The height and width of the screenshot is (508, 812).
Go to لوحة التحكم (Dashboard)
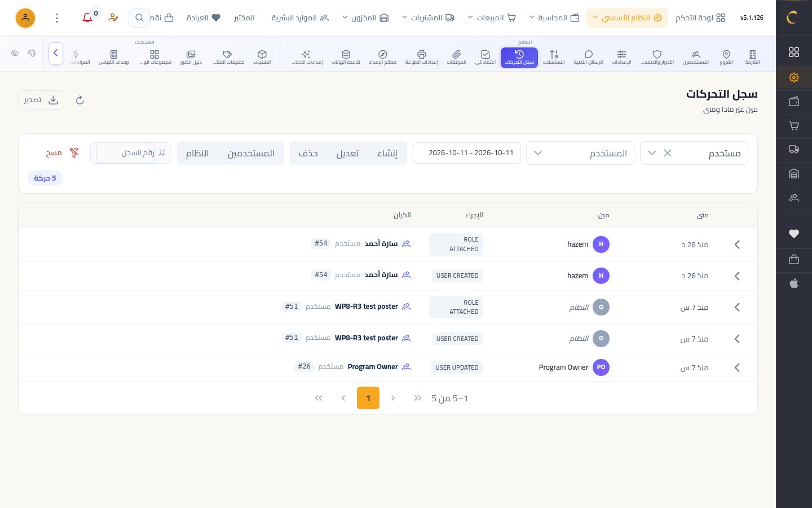[700, 17]
